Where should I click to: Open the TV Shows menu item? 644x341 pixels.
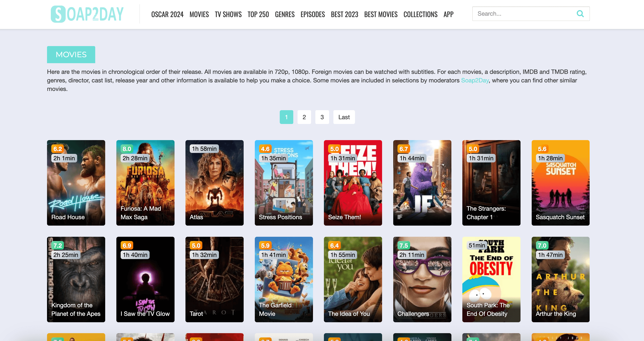click(x=228, y=14)
